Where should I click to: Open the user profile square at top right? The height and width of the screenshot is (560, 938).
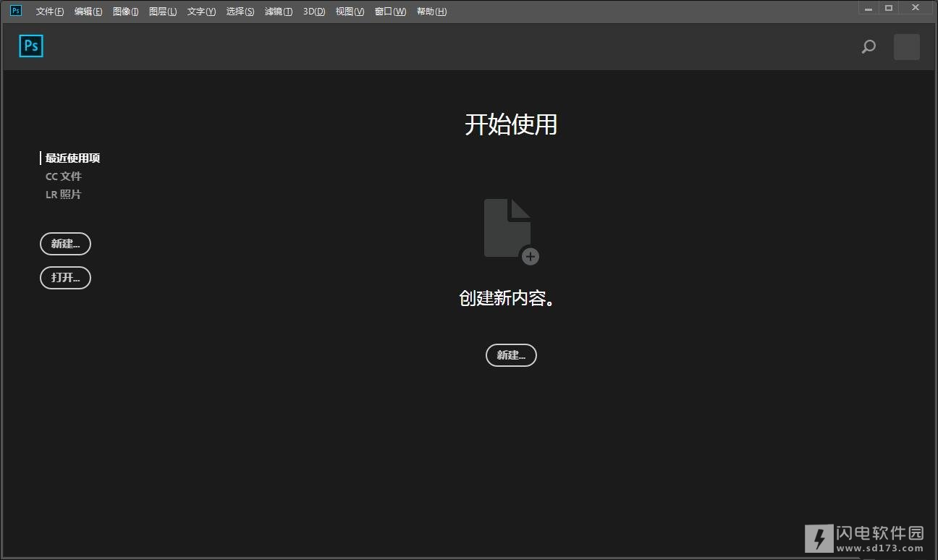(x=906, y=47)
